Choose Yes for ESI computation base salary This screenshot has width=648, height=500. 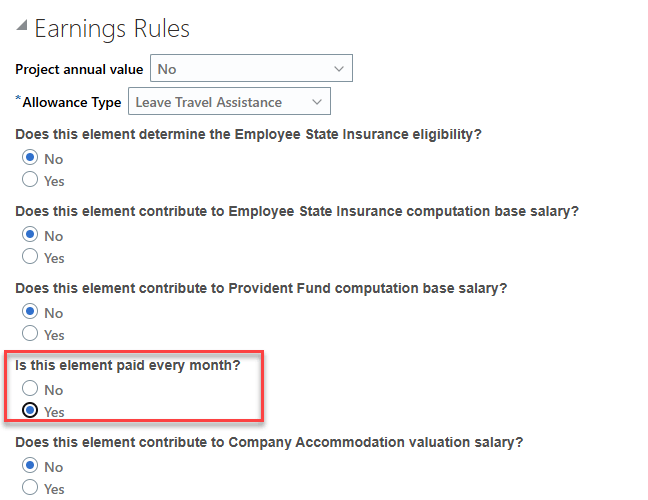pyautogui.click(x=30, y=257)
